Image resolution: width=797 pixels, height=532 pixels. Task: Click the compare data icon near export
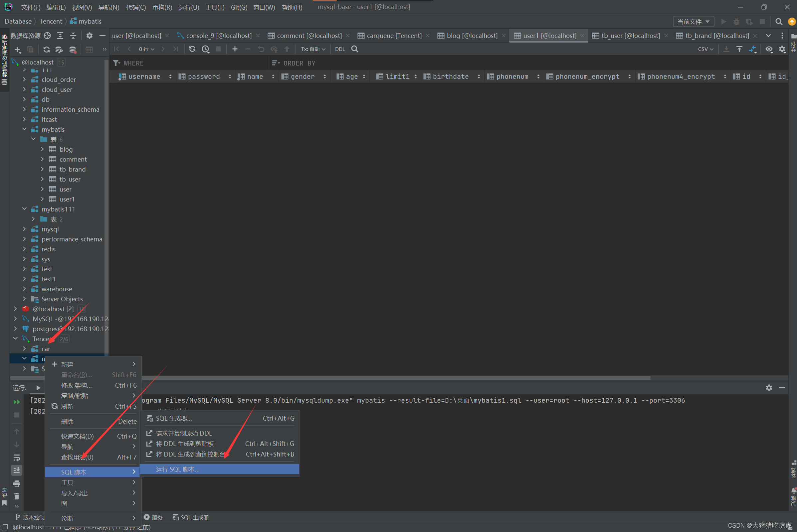click(752, 49)
